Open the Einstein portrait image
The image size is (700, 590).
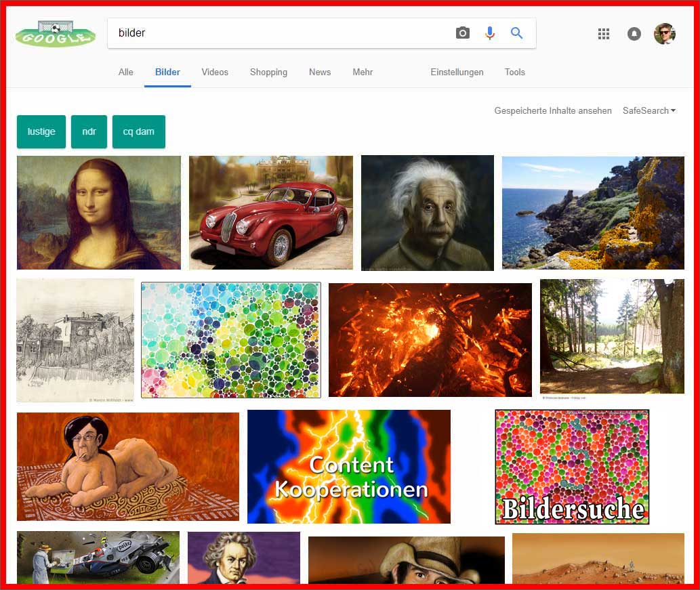point(428,213)
